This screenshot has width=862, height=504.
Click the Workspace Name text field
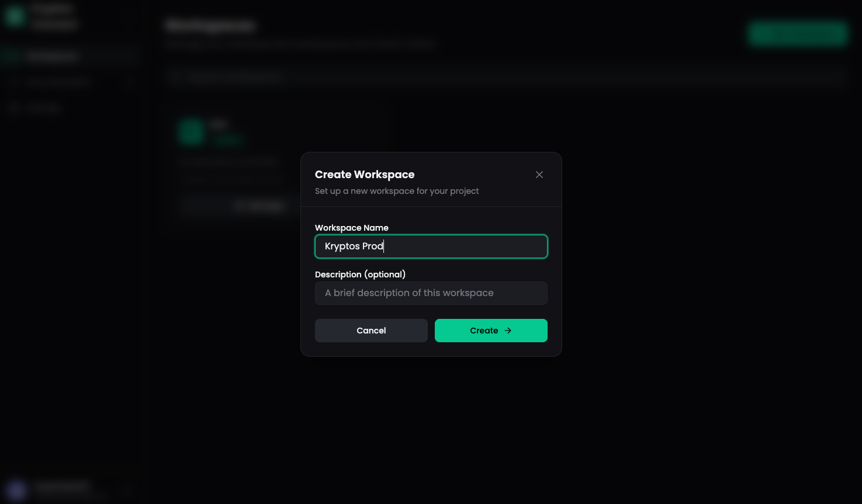point(431,246)
